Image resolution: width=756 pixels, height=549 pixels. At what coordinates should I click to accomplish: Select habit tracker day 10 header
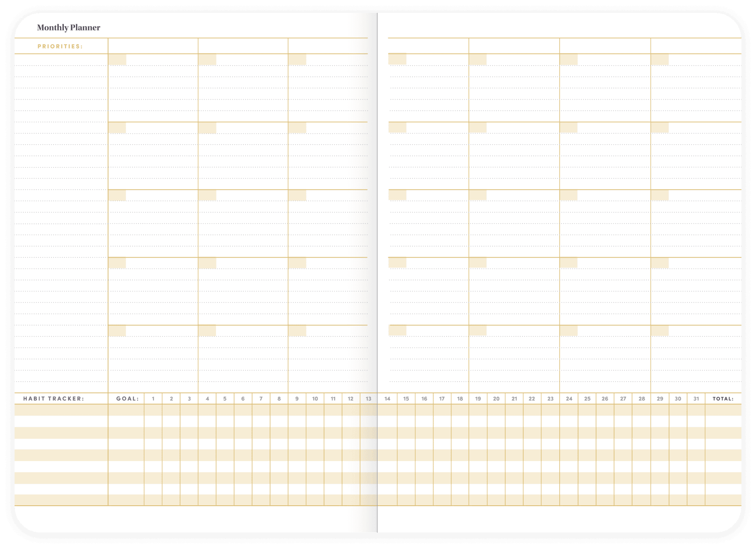(315, 398)
